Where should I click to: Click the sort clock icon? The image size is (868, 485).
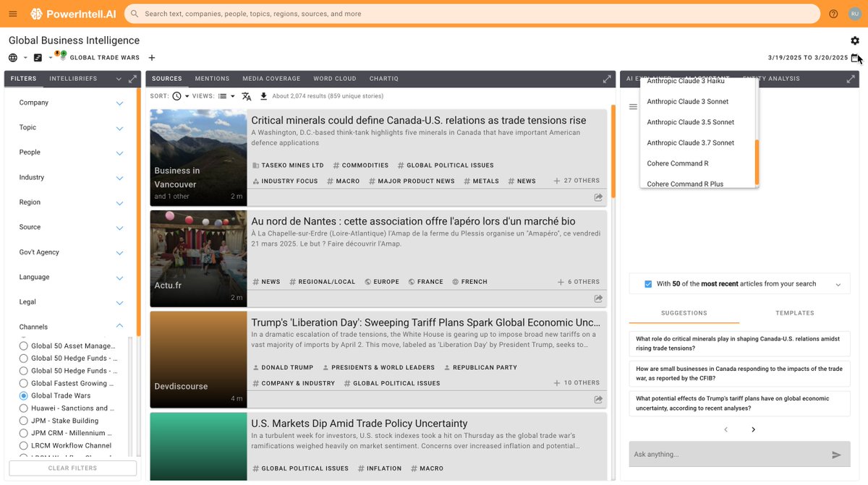click(x=176, y=96)
